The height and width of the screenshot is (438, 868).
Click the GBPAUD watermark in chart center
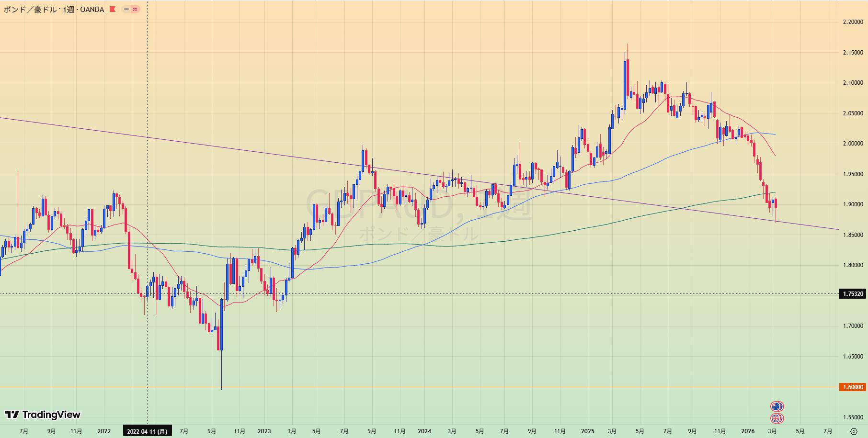coord(418,207)
